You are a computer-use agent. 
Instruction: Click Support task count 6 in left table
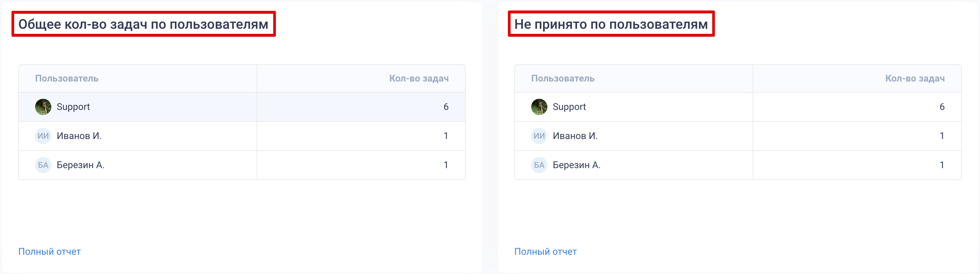coord(446,107)
